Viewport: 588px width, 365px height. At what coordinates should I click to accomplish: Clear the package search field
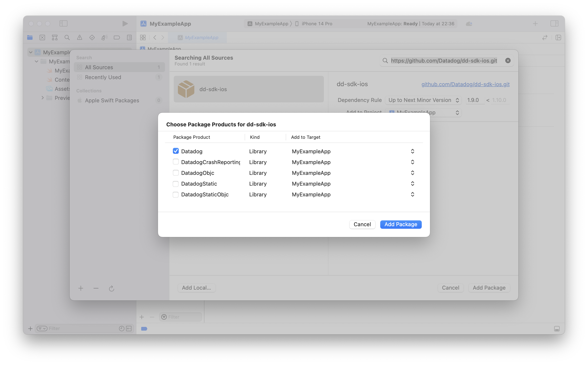pyautogui.click(x=508, y=61)
